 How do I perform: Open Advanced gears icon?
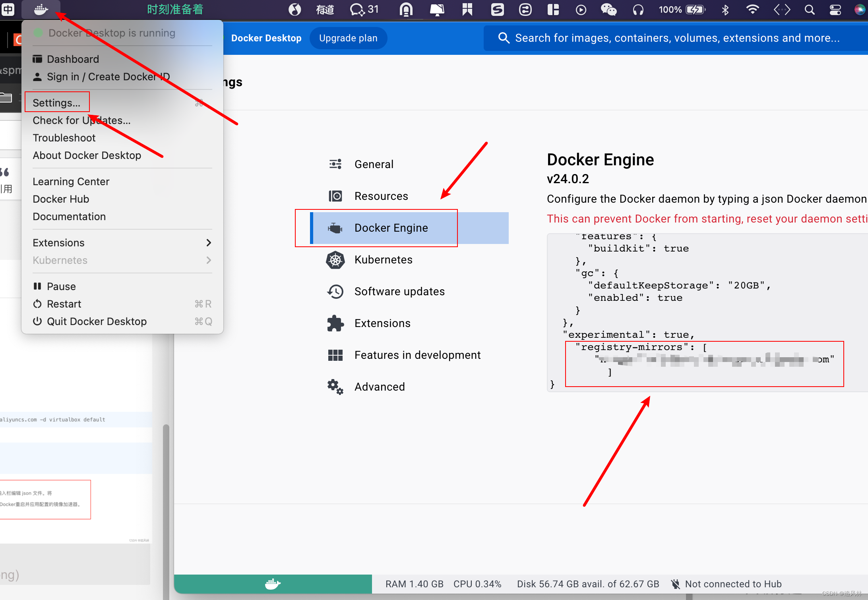click(335, 387)
